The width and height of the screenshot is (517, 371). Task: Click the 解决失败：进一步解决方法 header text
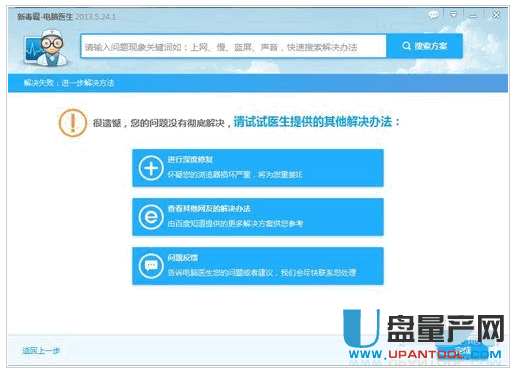click(69, 83)
